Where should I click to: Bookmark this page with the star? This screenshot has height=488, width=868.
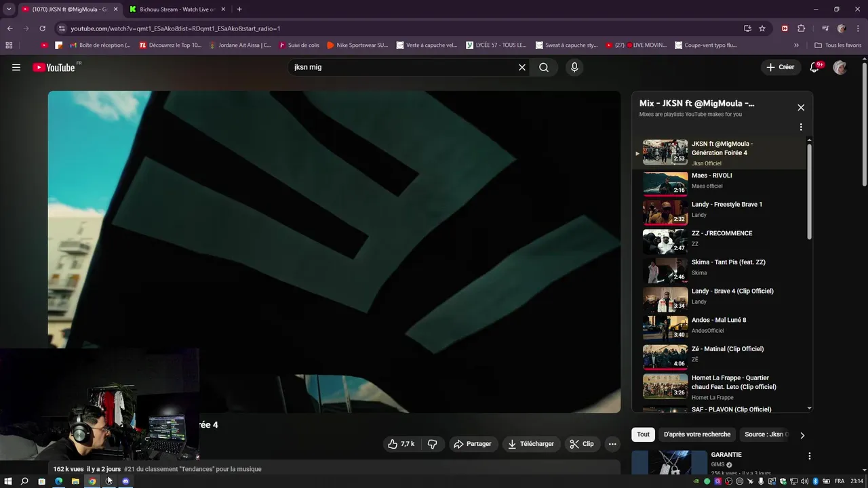pos(762,28)
